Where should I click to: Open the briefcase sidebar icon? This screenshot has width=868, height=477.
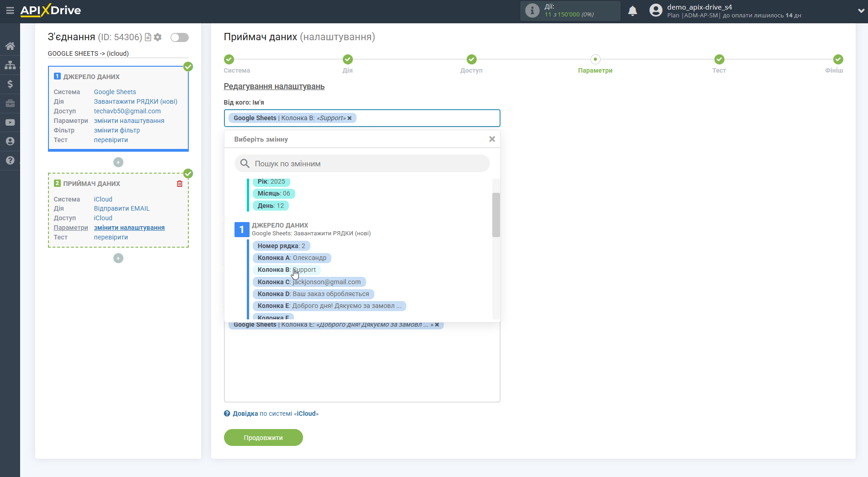click(10, 103)
